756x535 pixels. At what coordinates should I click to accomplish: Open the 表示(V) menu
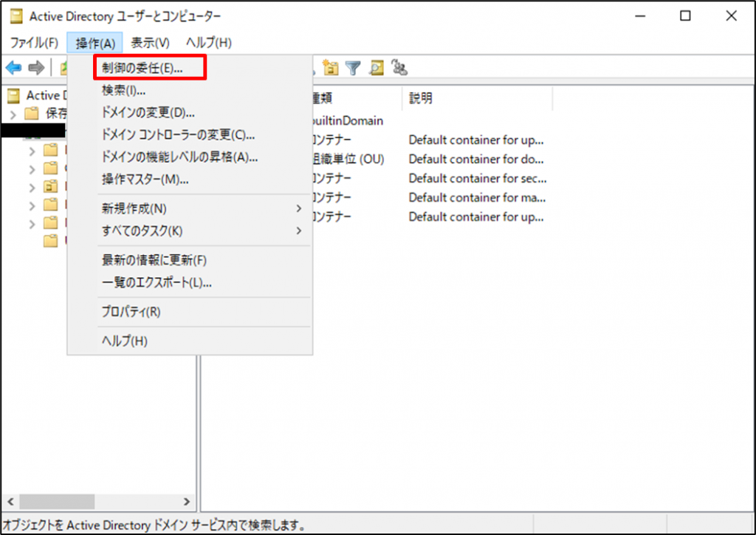pyautogui.click(x=151, y=43)
